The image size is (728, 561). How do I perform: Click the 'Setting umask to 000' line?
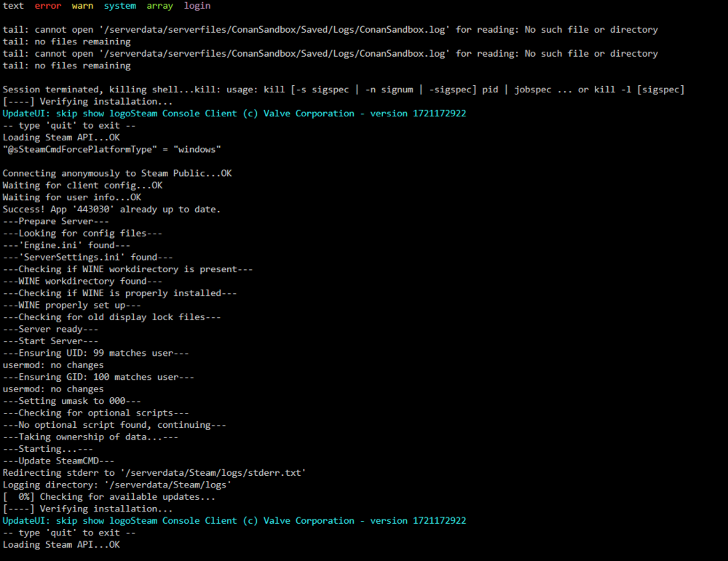click(x=72, y=402)
